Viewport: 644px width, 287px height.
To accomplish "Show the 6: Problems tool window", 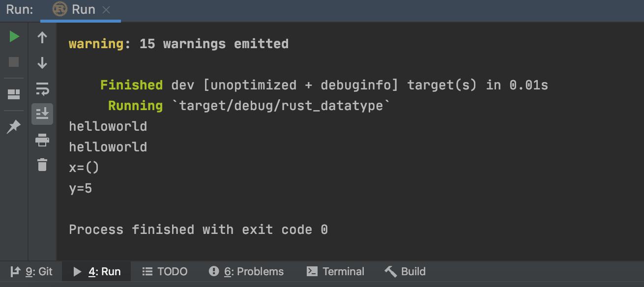I will [246, 272].
